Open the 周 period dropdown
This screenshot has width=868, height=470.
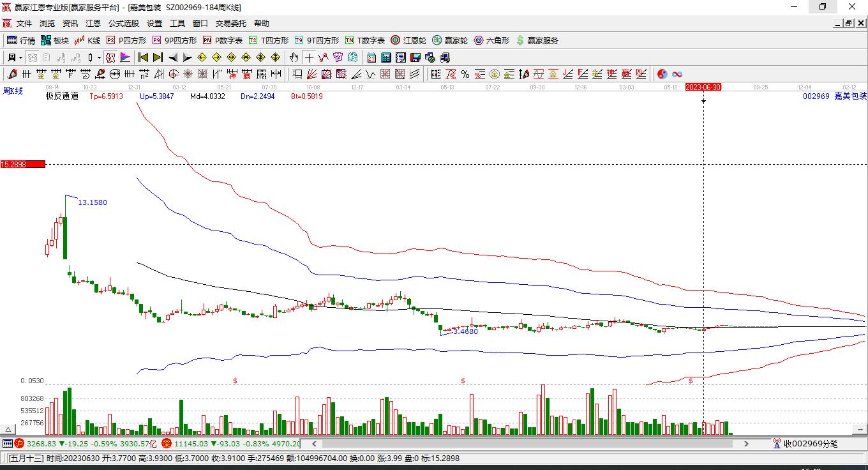[x=14, y=57]
